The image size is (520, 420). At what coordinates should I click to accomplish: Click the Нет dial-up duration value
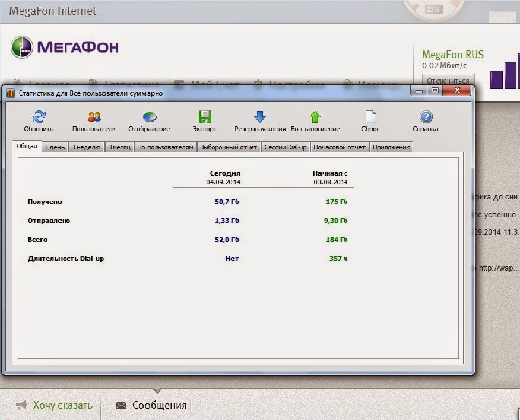pyautogui.click(x=232, y=259)
